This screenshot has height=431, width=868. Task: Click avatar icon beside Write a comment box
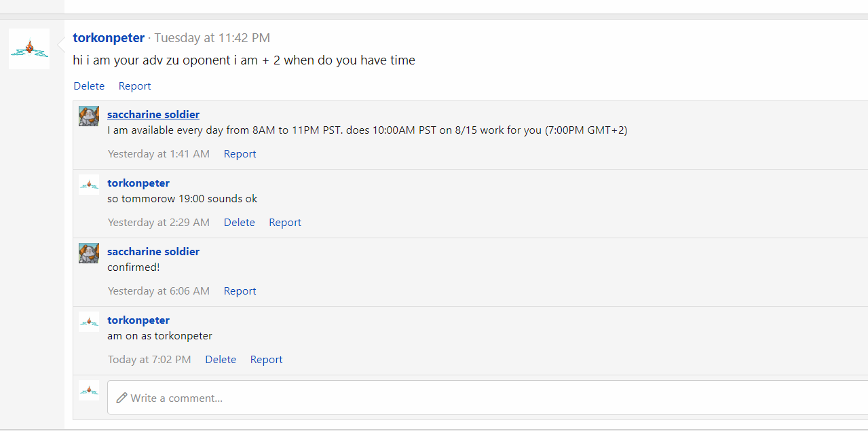[x=89, y=390]
